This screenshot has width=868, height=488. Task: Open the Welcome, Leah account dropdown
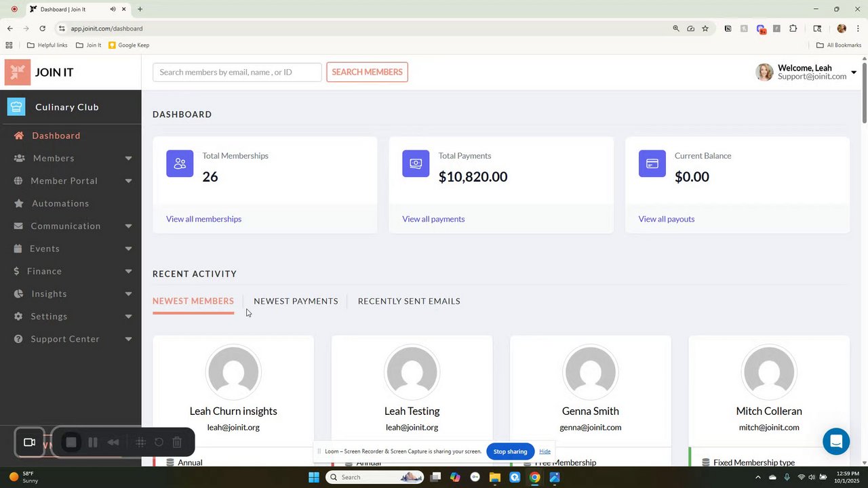806,72
